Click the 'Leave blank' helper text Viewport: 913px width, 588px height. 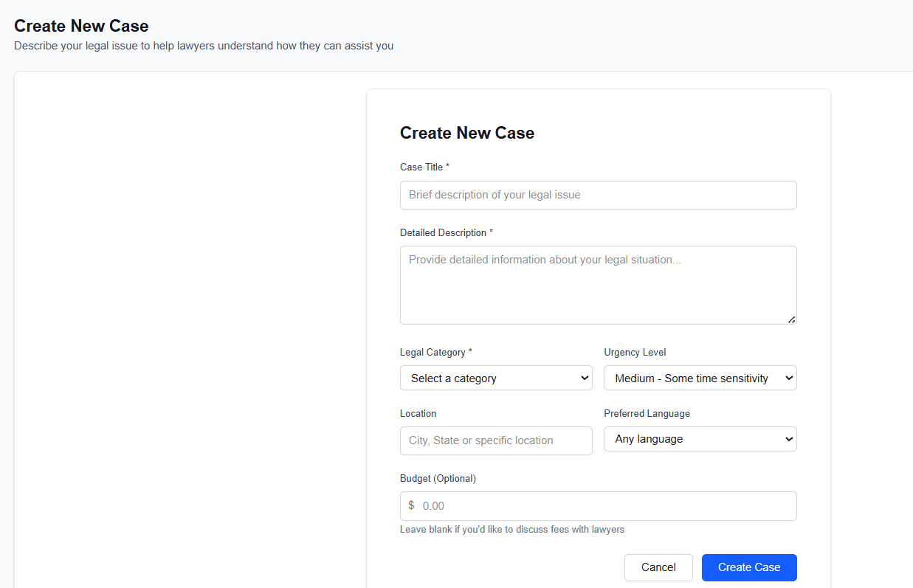tap(512, 530)
